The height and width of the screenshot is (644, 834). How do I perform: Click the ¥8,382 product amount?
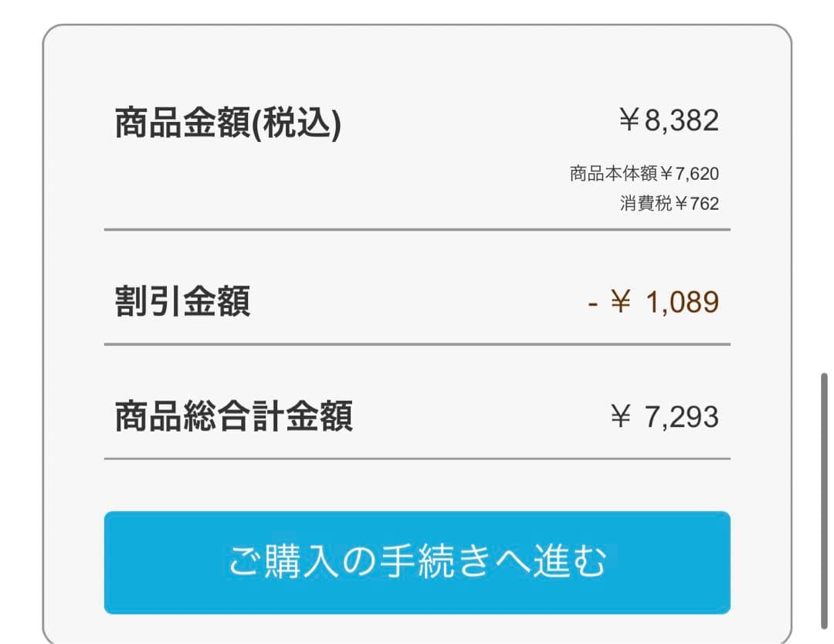(669, 121)
